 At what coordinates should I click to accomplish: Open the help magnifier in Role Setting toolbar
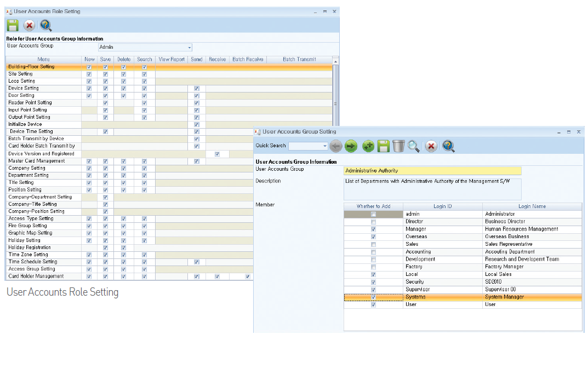(46, 25)
